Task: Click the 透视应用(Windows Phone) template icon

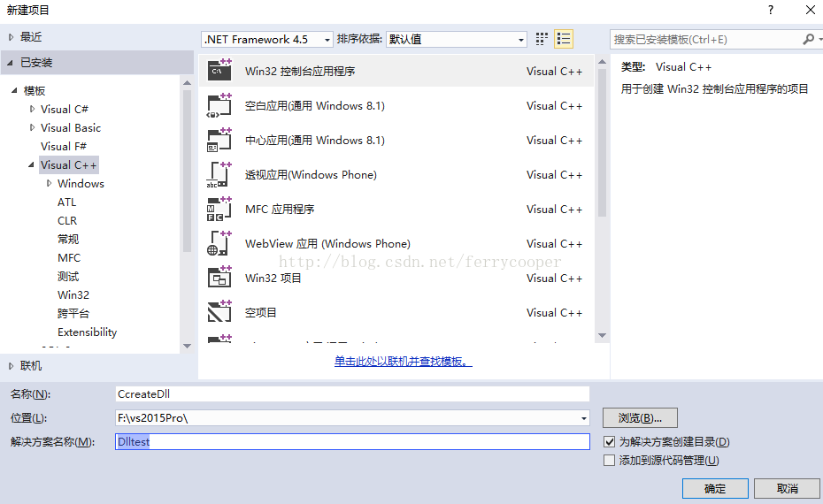Action: 219,175
